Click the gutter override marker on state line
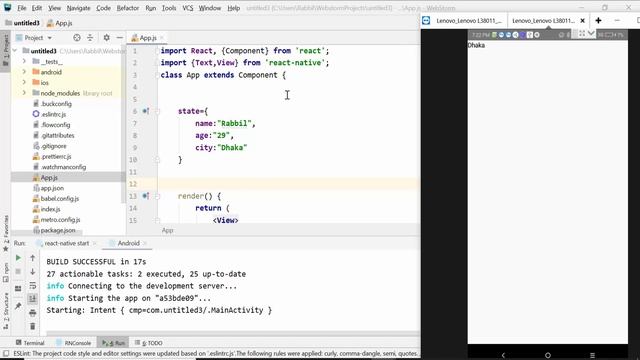Screen dimensions: 640x360 [146, 111]
